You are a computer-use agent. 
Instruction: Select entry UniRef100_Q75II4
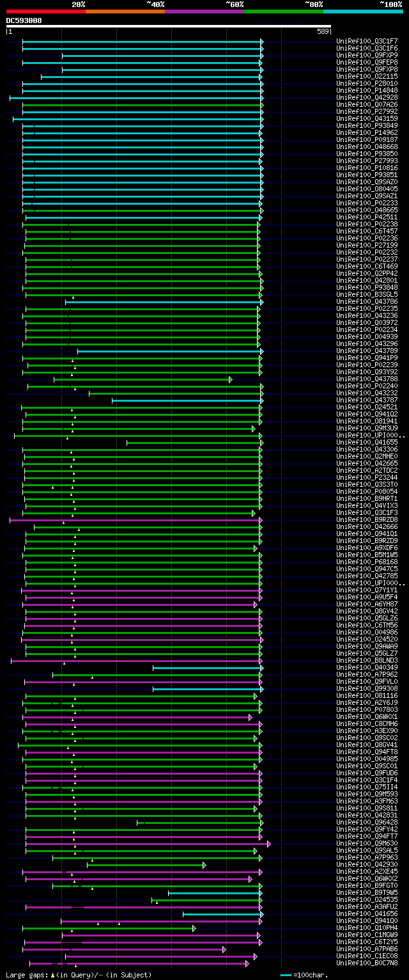367,787
